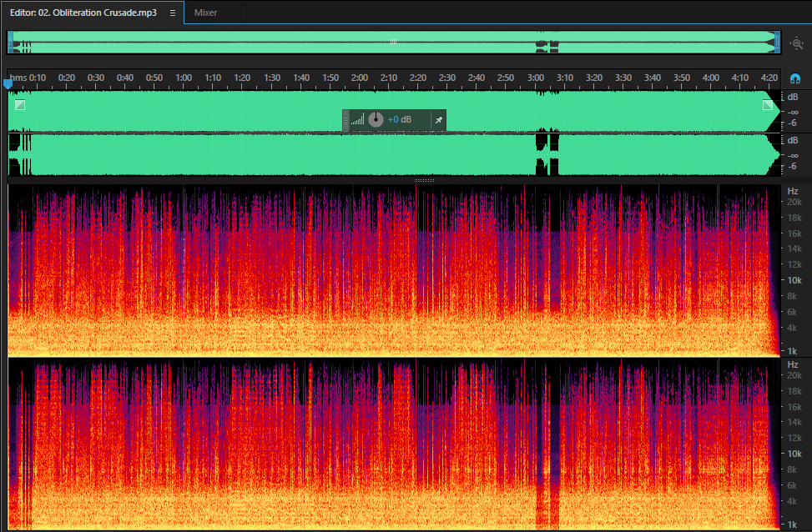Click the fade out handle on waveform

768,105
